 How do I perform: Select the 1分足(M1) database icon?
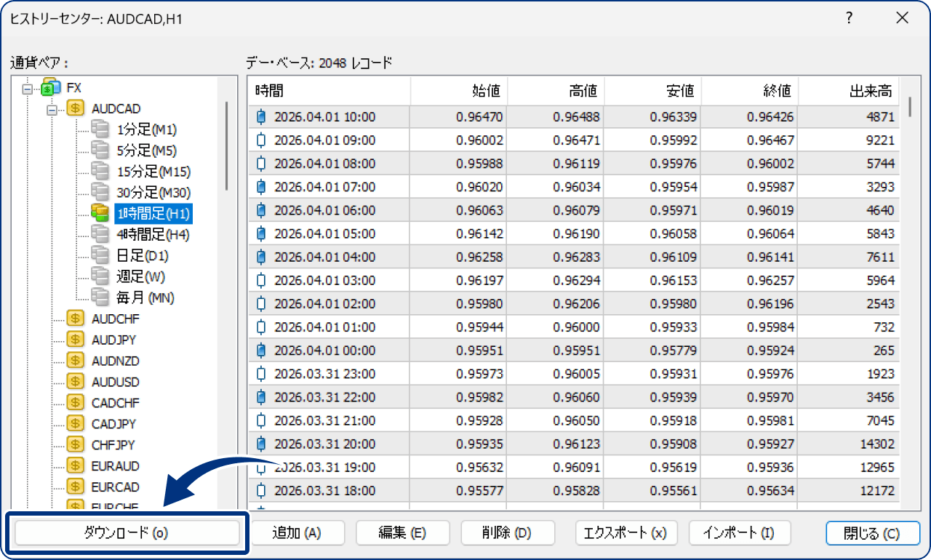pyautogui.click(x=100, y=129)
